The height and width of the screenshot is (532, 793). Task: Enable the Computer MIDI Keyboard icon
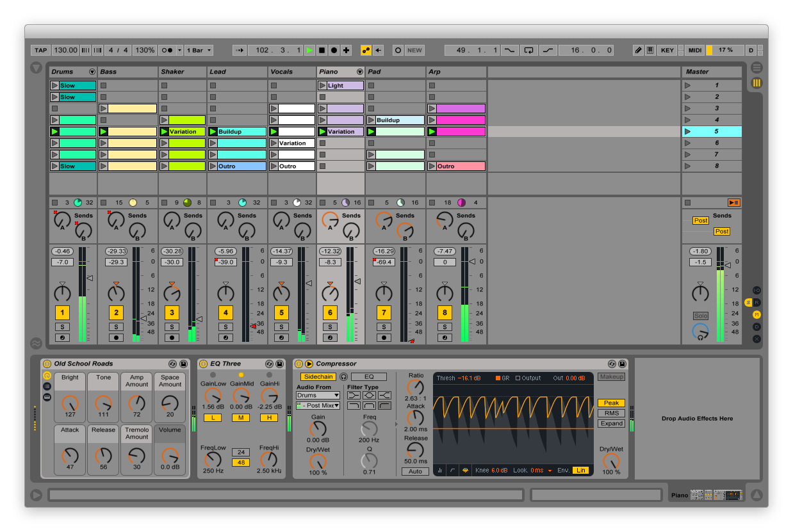pyautogui.click(x=650, y=50)
